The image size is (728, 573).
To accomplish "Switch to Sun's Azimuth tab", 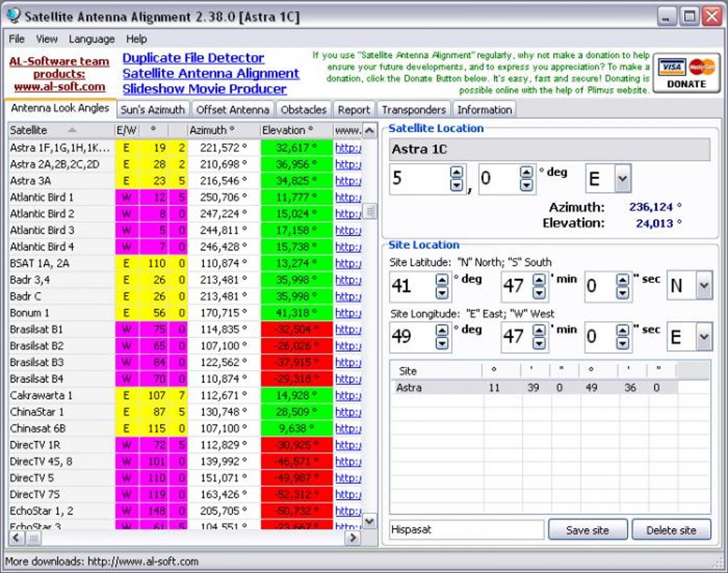I will [153, 110].
